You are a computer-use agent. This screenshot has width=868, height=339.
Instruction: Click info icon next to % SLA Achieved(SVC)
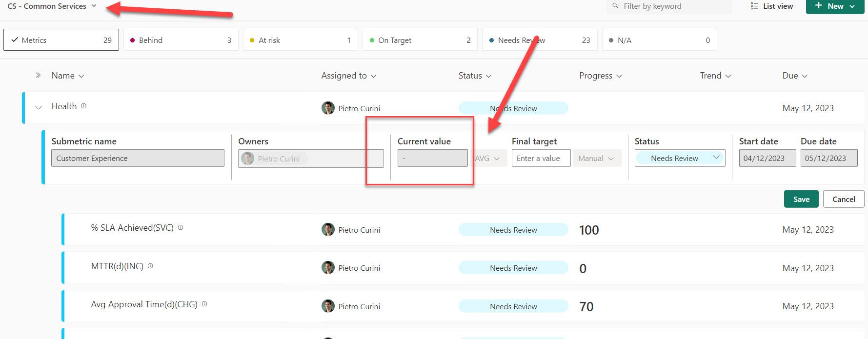tap(181, 227)
